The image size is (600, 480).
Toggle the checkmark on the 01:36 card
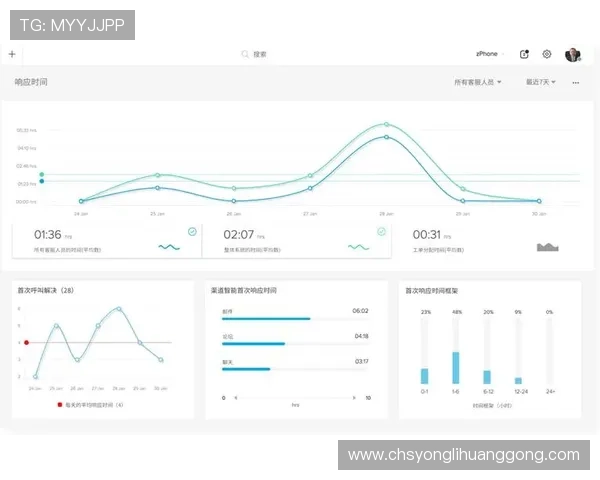pos(192,231)
